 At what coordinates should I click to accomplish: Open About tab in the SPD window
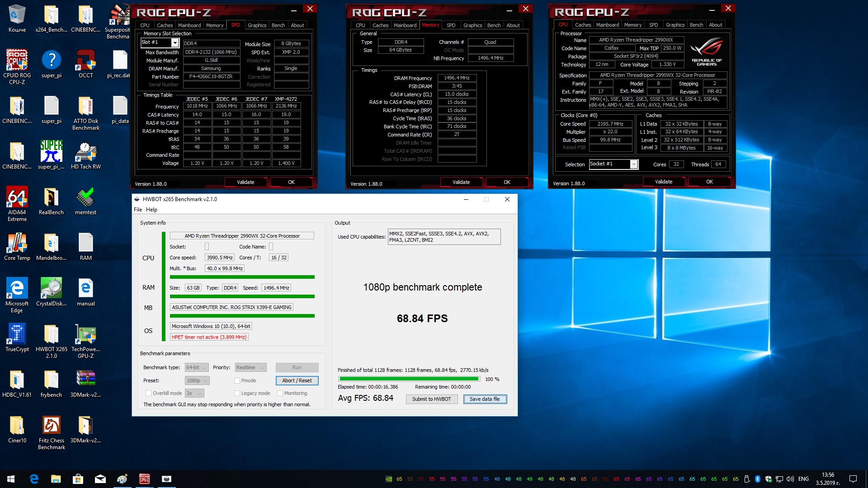(x=297, y=25)
